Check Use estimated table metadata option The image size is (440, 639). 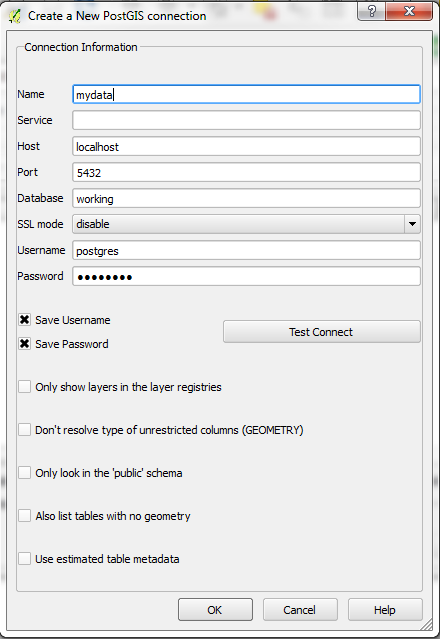click(x=24, y=559)
